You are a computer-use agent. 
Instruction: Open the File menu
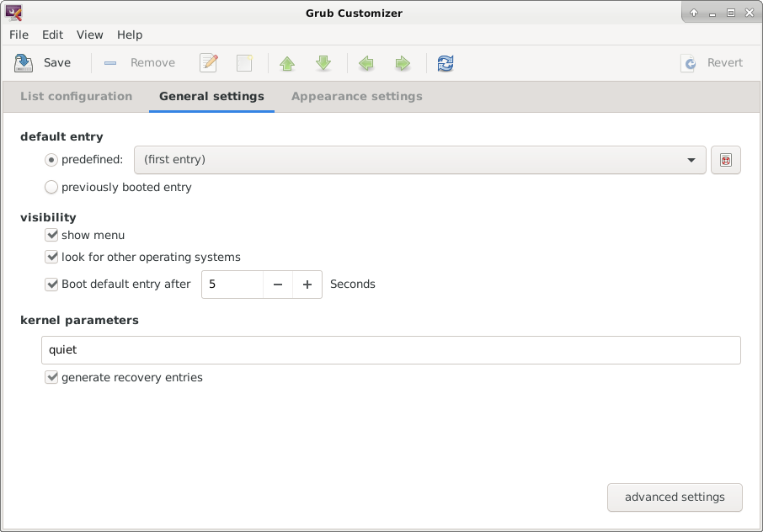coord(19,35)
